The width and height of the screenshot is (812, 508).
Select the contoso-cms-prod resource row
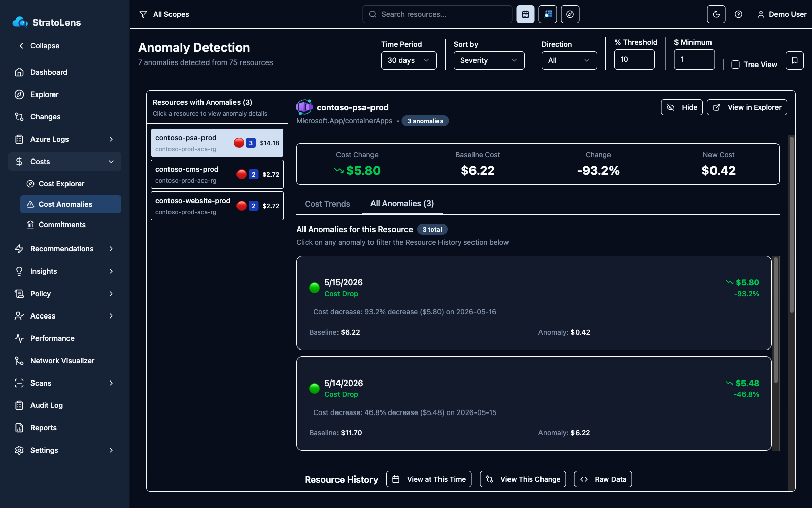tap(217, 174)
